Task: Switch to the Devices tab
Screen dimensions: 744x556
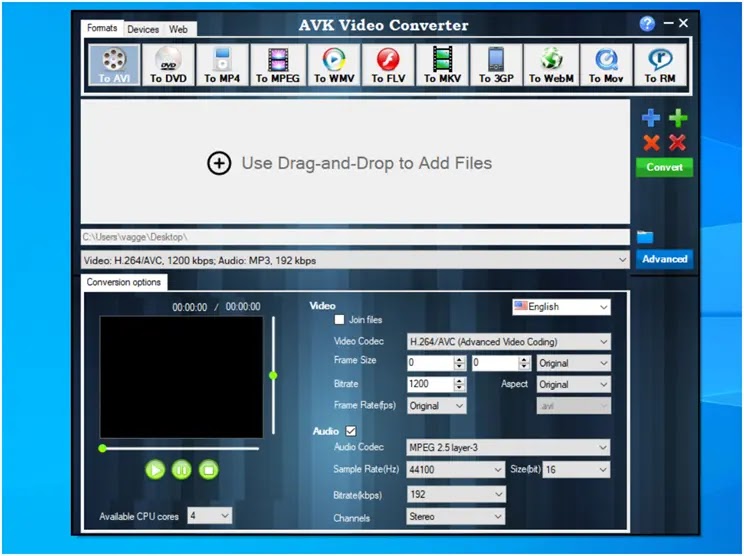Action: click(x=143, y=29)
